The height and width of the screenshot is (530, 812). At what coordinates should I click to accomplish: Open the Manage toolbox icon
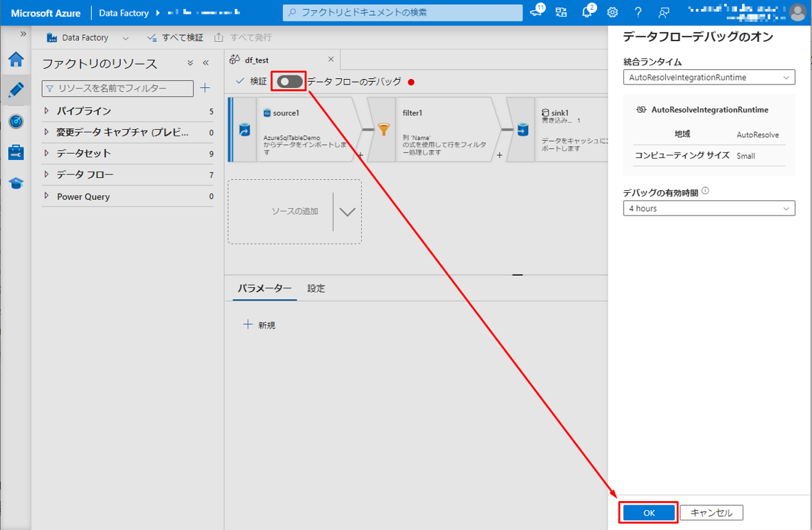(16, 152)
